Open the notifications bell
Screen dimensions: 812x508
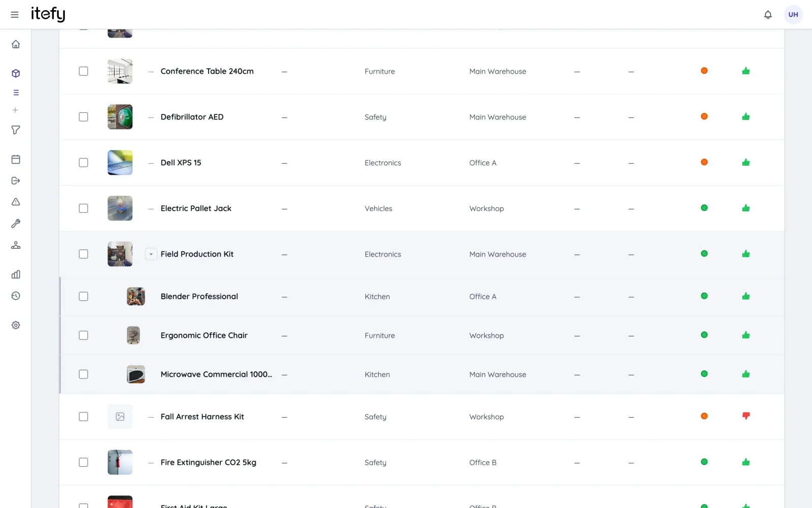[x=768, y=15]
